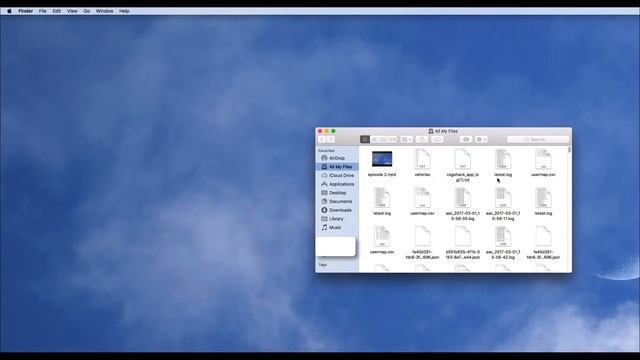Click the Finder Search field
The image size is (640, 360).
538,140
